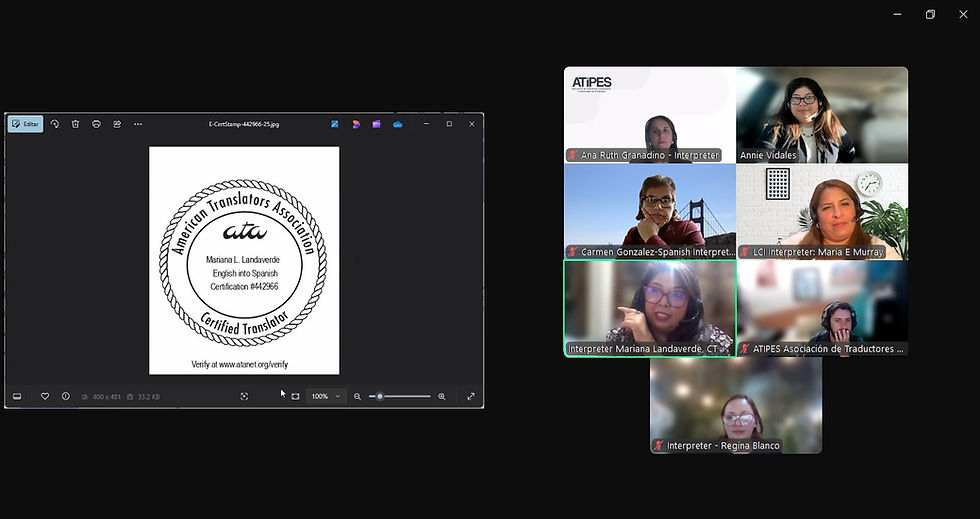Click muted mic icon for Maria E Murray
Screen dimensions: 980x519
click(745, 252)
